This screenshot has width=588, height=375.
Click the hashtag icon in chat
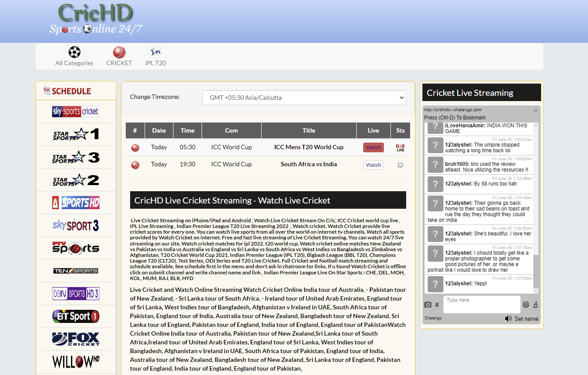point(437,305)
